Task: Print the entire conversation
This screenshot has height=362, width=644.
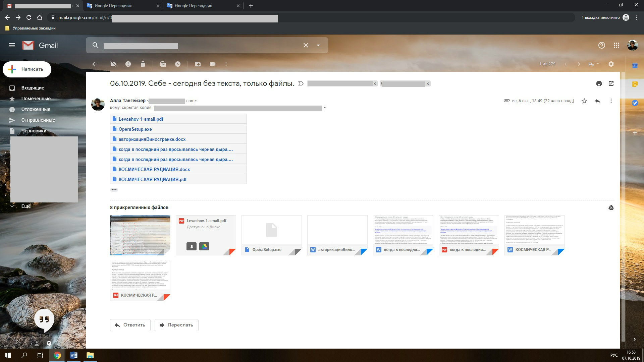Action: click(x=599, y=83)
